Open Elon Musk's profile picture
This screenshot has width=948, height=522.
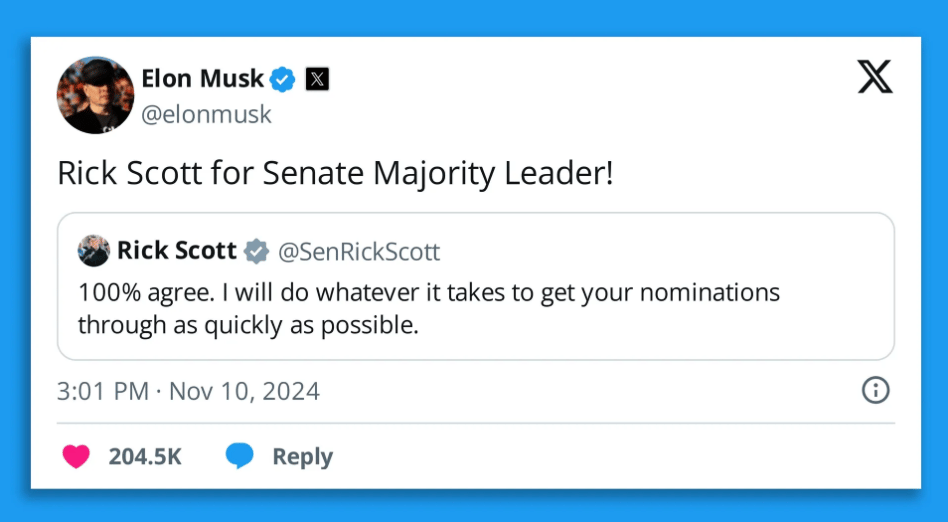point(95,95)
